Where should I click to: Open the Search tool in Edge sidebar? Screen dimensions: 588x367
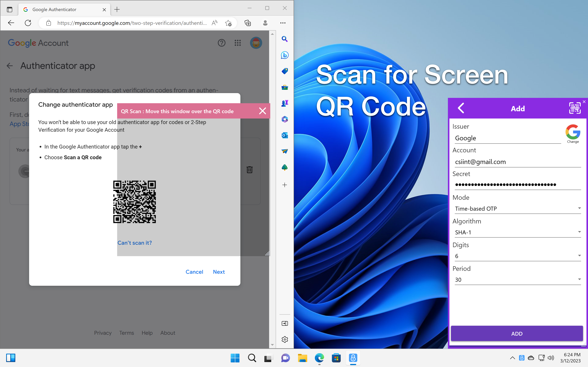(x=284, y=39)
